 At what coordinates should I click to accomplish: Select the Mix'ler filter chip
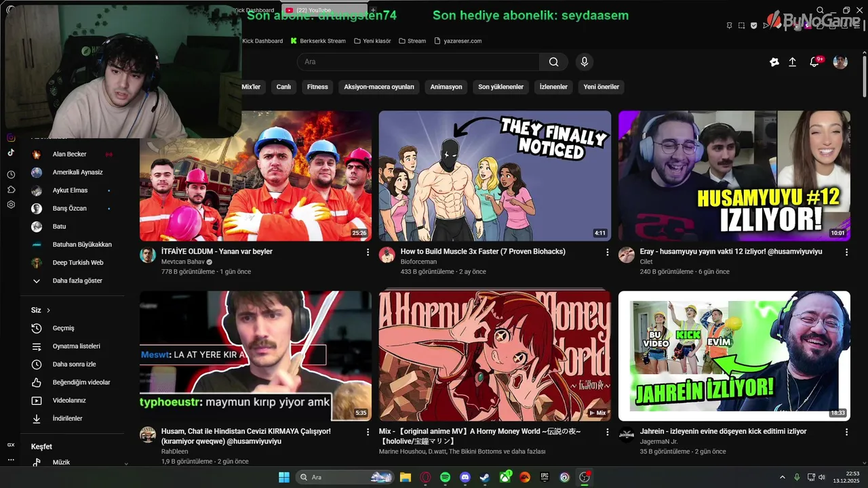[x=251, y=87]
